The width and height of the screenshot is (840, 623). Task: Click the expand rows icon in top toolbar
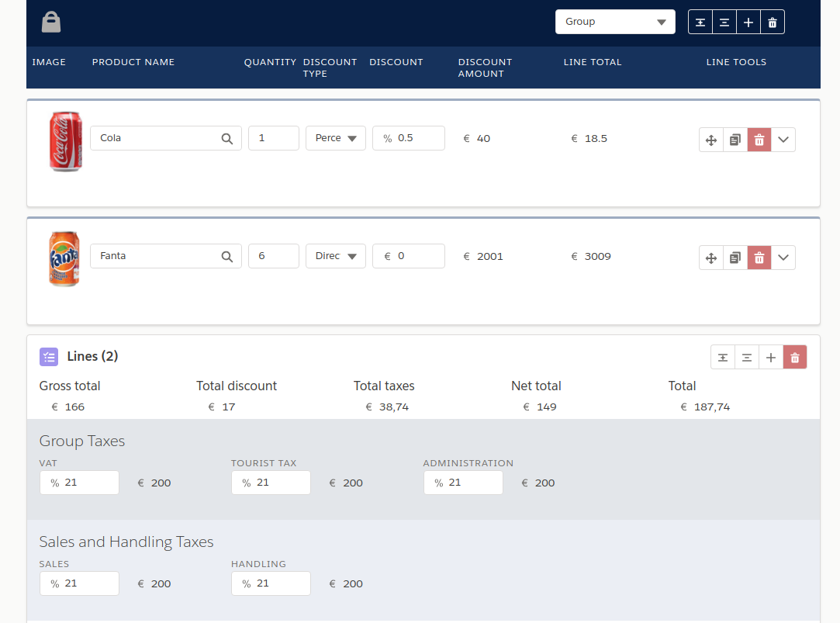[700, 22]
